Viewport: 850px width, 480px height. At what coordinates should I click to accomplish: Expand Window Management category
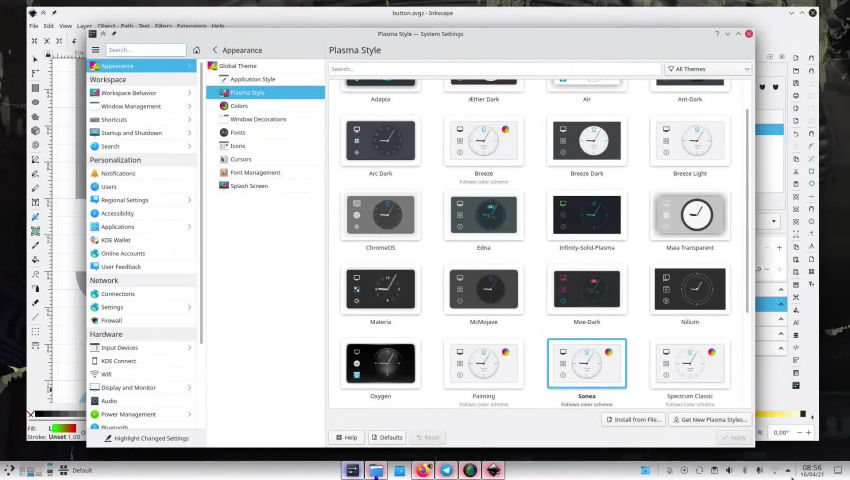[143, 106]
